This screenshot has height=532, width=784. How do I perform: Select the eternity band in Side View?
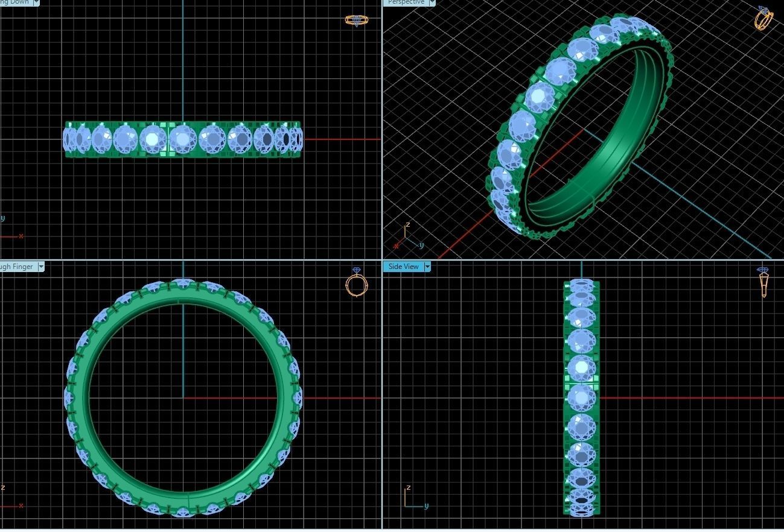[x=582, y=398]
